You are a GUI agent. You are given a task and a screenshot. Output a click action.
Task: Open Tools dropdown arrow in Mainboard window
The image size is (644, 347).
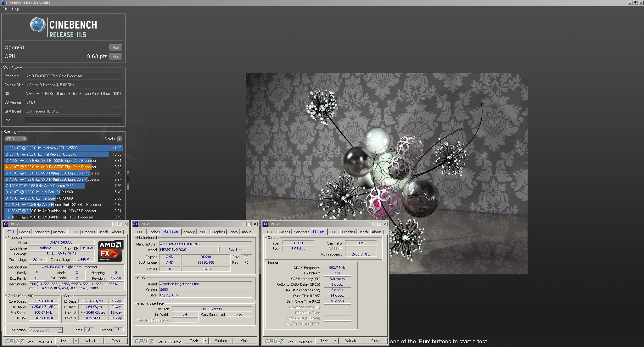[x=205, y=341]
